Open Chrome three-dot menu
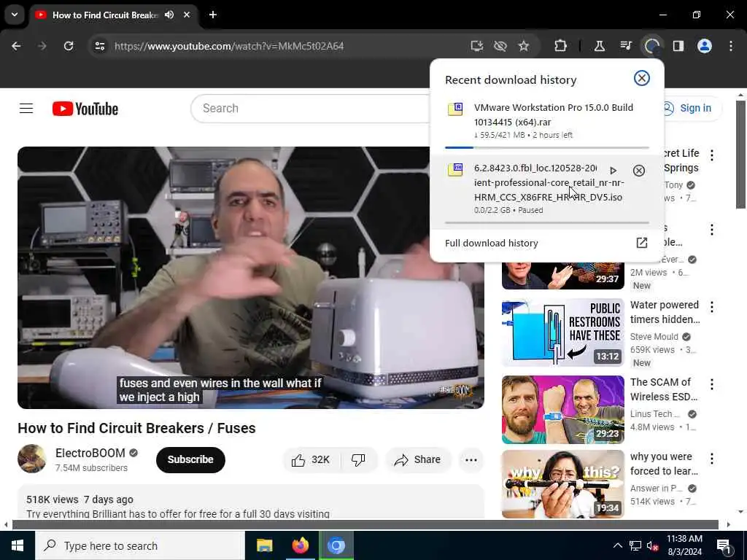The width and height of the screenshot is (747, 560). (731, 46)
